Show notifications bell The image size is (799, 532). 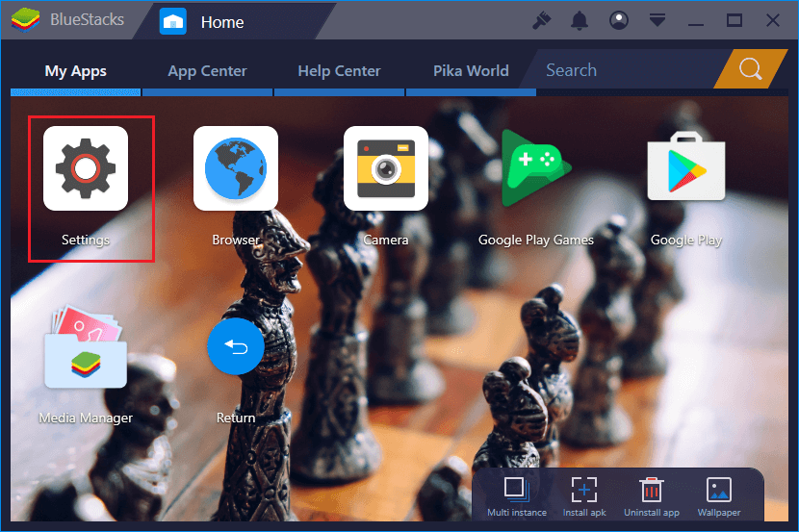(x=580, y=21)
